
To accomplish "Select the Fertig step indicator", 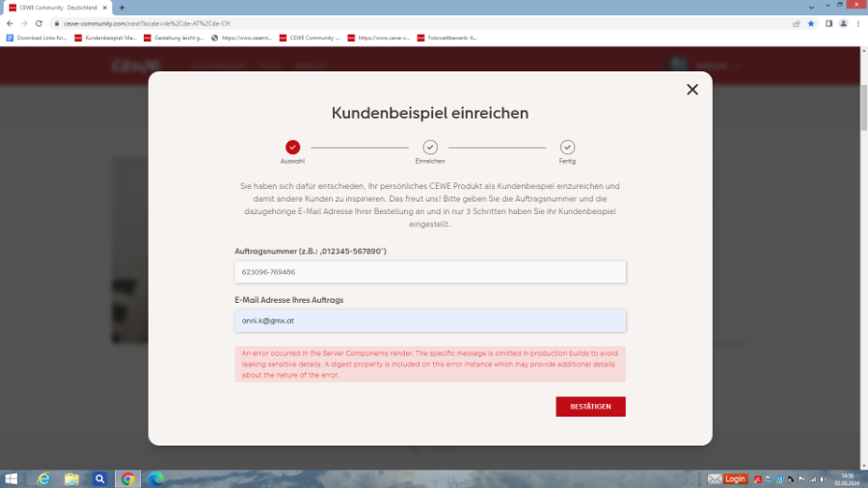I will point(567,148).
